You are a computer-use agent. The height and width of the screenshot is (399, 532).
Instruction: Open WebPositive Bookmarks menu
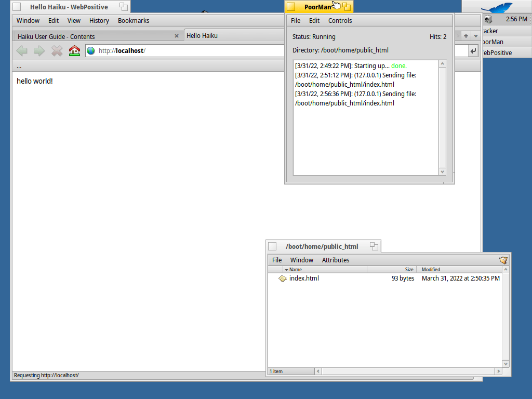[x=134, y=20]
